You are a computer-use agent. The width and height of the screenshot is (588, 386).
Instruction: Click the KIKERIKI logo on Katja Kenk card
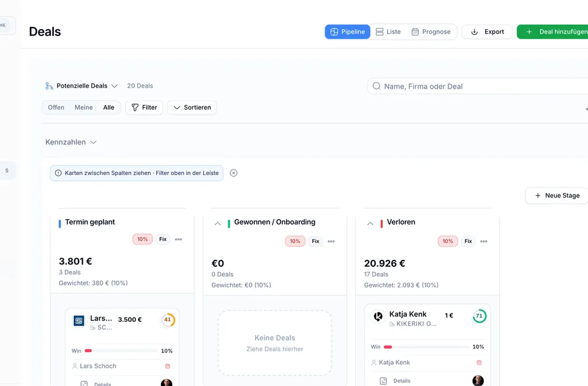click(378, 317)
